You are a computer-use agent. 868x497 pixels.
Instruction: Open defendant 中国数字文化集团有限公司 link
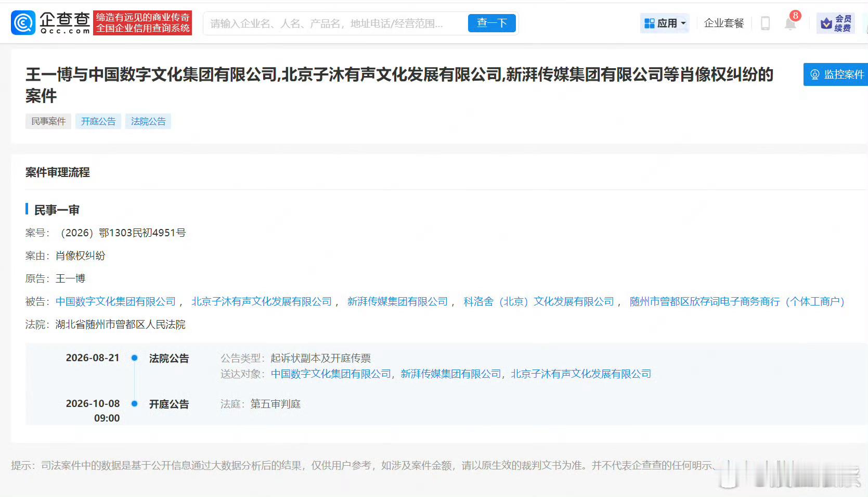pos(116,301)
